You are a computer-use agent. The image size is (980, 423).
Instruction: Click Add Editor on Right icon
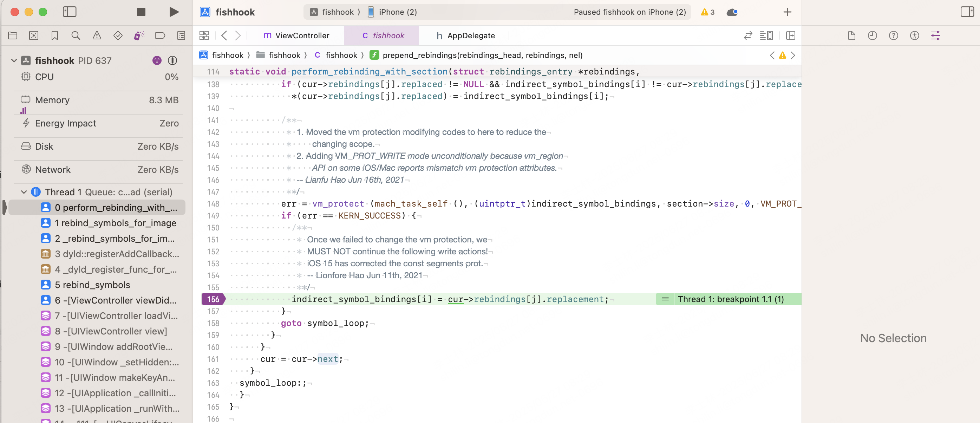[x=791, y=36]
